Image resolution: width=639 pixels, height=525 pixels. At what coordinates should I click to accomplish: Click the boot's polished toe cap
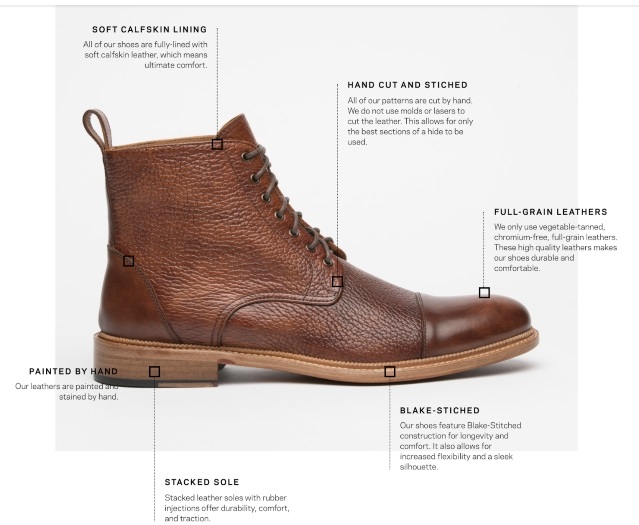click(477, 324)
